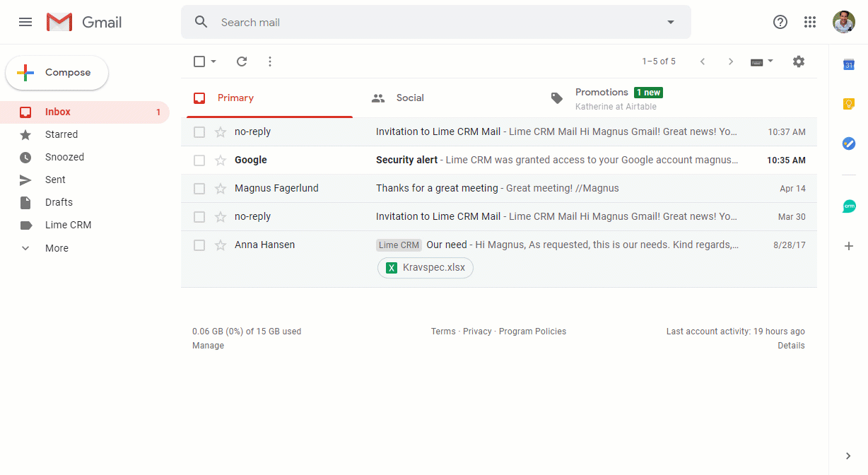Click the Compose button
Screen dimensions: 868x475
pos(57,73)
